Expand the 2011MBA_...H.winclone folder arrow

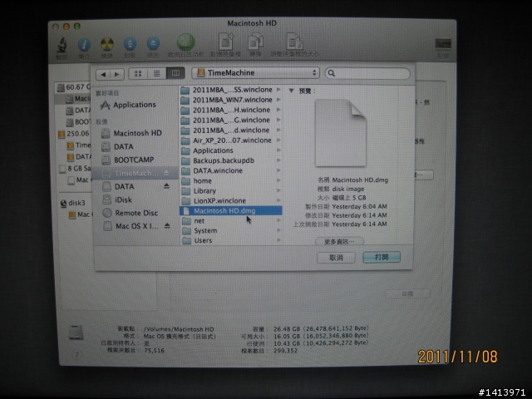278,110
